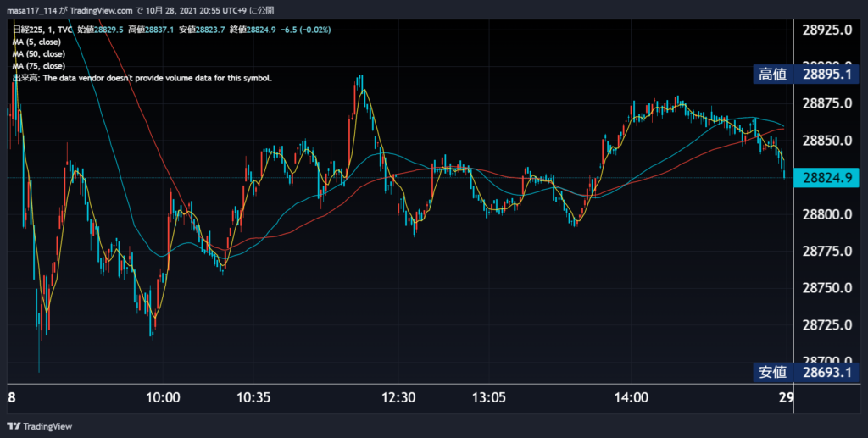The width and height of the screenshot is (868, 438).
Task: Open the TradingView.com link in the header
Action: pyautogui.click(x=102, y=10)
